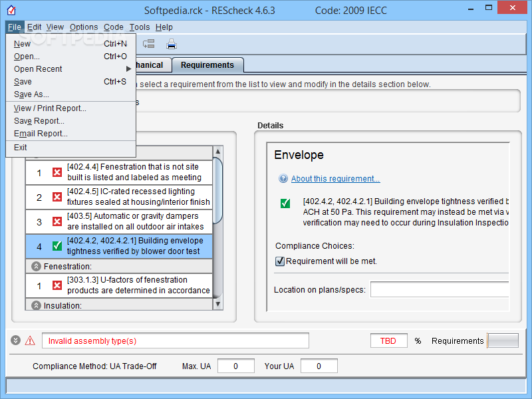This screenshot has width=532, height=399.
Task: Select row '[303.1.3] U-factors of fenestration'
Action: pos(119,285)
